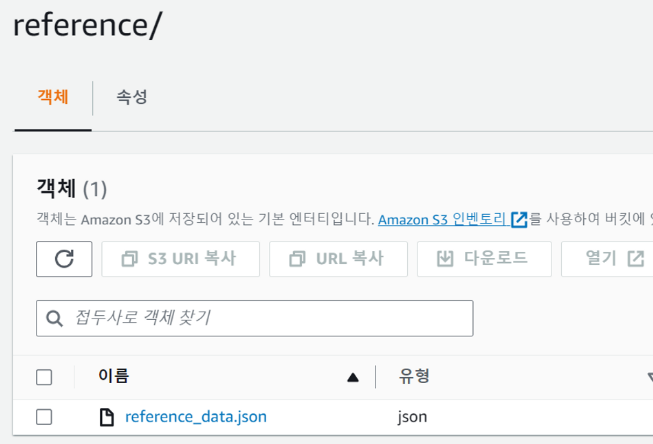The height and width of the screenshot is (444, 653).
Task: Click the copy icon in URL 복사
Action: [x=297, y=259]
